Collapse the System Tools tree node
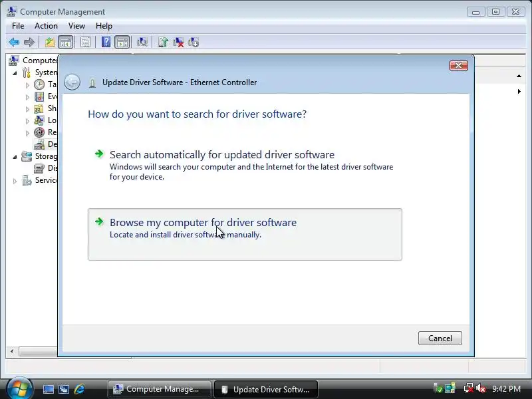532x399 pixels. (x=15, y=73)
